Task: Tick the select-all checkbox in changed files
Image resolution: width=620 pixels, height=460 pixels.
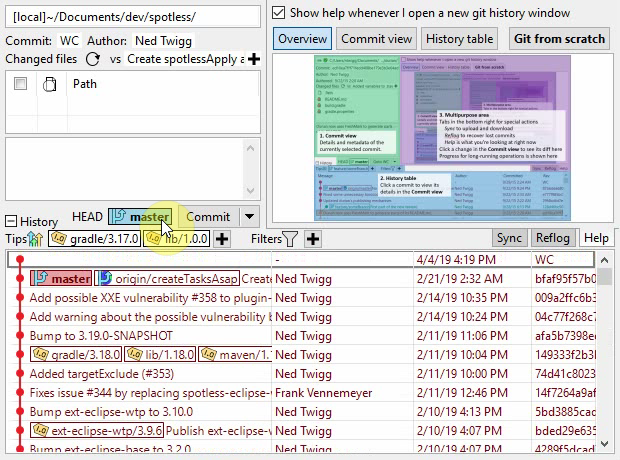Action: click(x=20, y=85)
